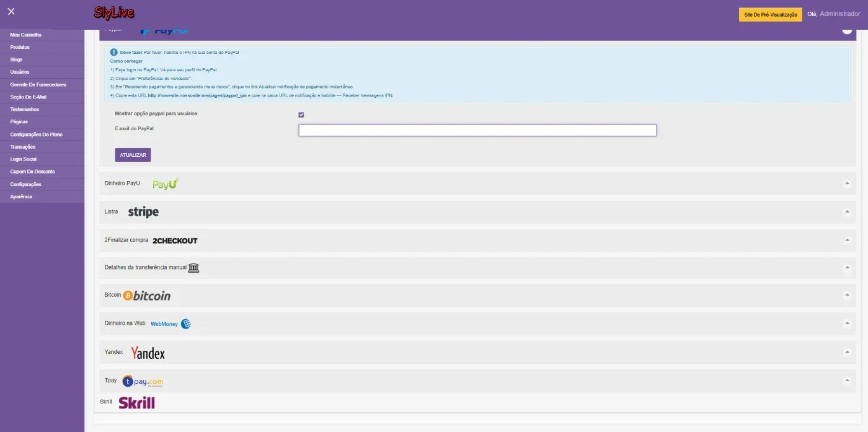This screenshot has width=868, height=432.
Task: Click Detalhes da transferência manual label
Action: (x=146, y=268)
